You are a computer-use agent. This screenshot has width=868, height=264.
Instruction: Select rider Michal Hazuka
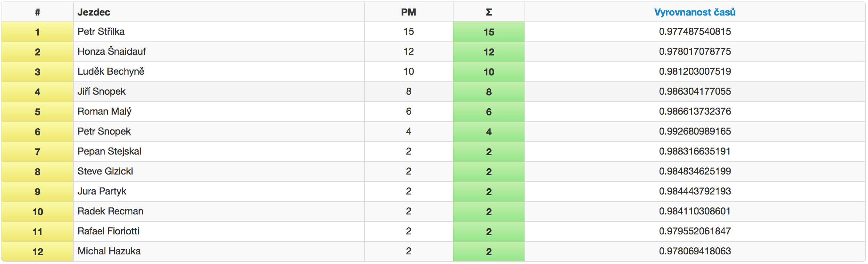tap(109, 251)
